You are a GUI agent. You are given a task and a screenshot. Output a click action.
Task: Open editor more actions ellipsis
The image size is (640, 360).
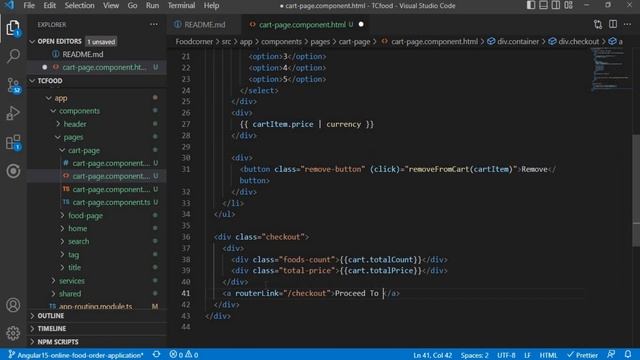627,24
